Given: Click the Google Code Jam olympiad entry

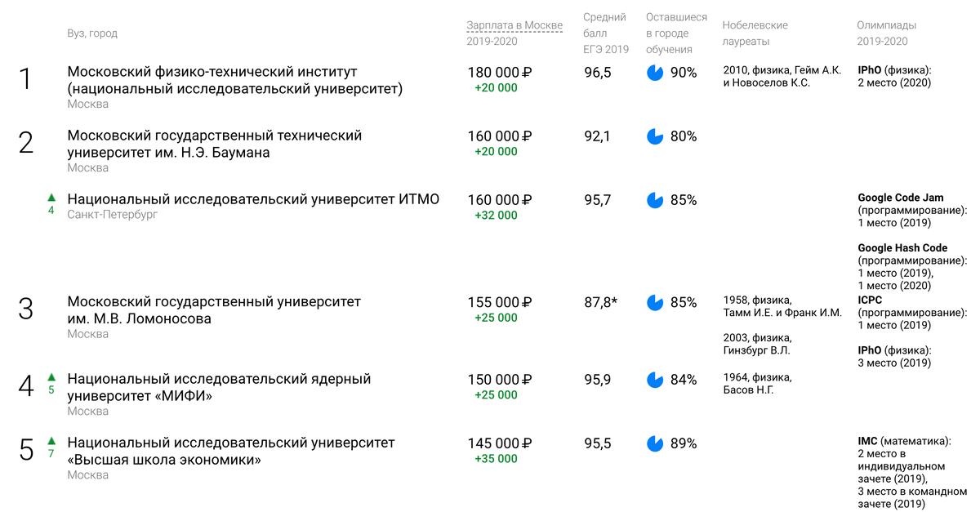Looking at the screenshot, I should tap(900, 198).
